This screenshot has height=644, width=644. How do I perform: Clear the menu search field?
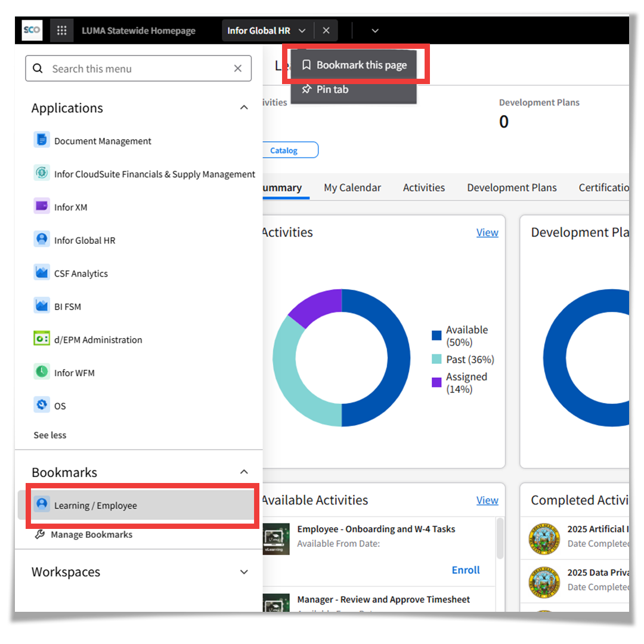pyautogui.click(x=238, y=69)
